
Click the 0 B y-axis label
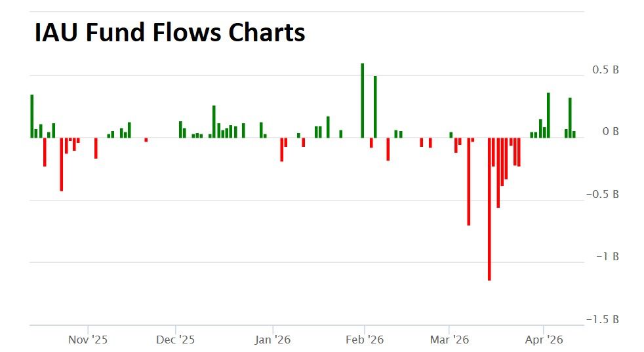(x=611, y=132)
